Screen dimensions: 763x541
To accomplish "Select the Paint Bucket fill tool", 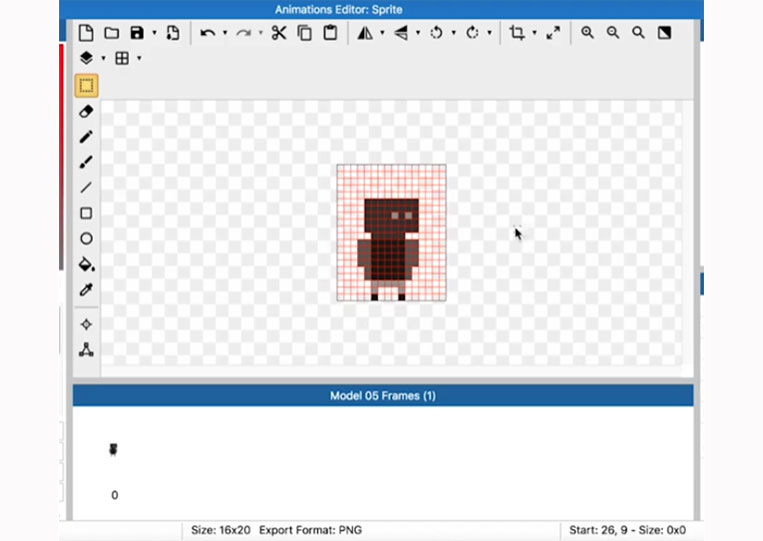I will click(87, 265).
